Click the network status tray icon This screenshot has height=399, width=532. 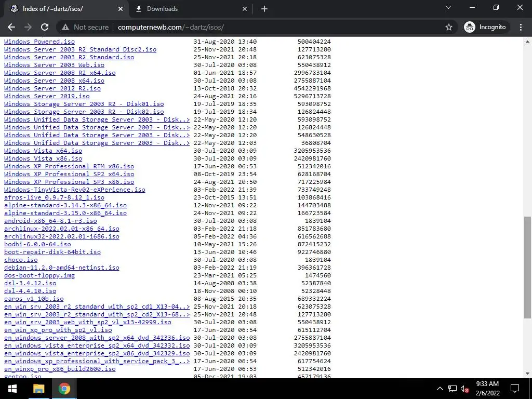pos(452,389)
